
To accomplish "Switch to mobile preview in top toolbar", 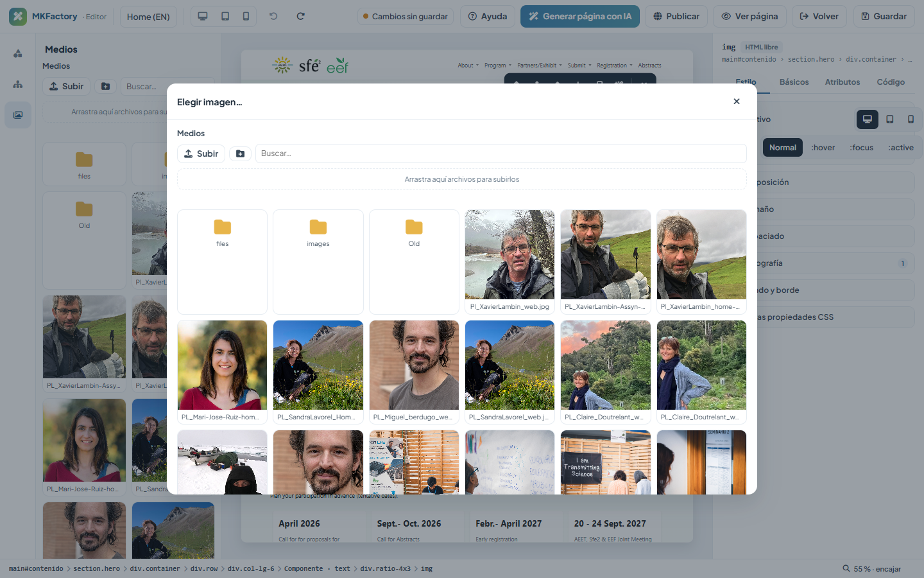I will [x=246, y=16].
